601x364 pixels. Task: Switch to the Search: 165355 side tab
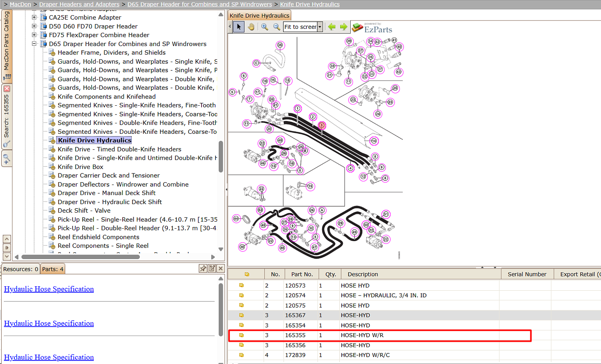point(6,116)
